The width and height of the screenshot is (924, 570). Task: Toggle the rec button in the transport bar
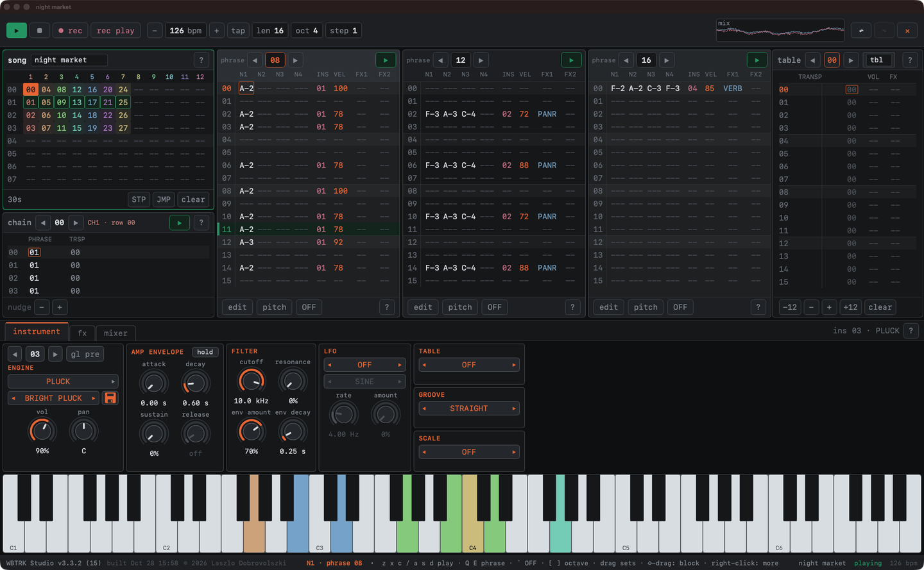[70, 31]
